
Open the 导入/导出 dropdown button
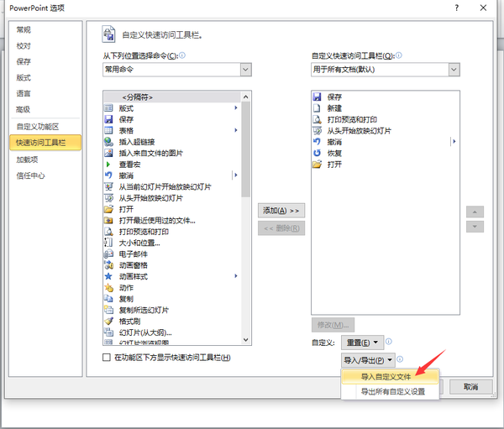coord(368,360)
